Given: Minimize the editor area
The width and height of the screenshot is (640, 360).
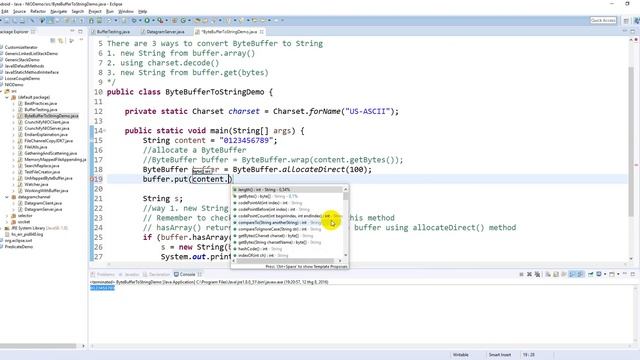Looking at the screenshot, I should coord(624,31).
